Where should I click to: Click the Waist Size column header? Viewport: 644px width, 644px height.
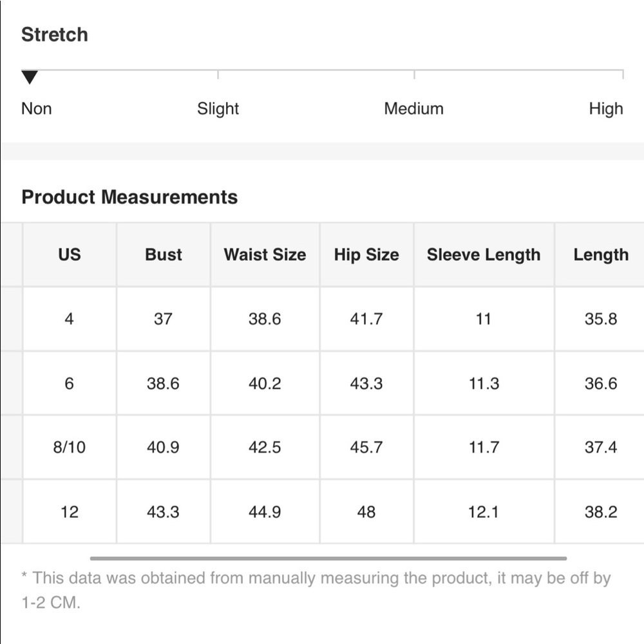pyautogui.click(x=265, y=254)
